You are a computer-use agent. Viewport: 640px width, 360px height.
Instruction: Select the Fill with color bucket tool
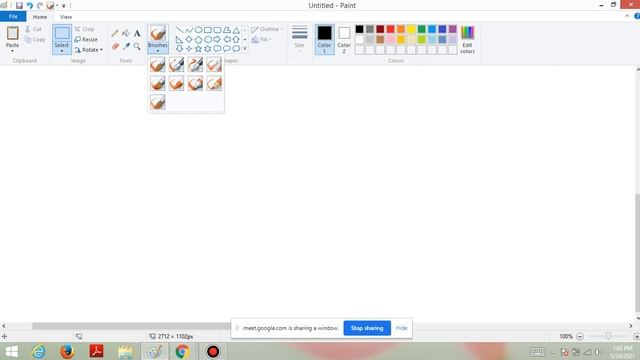(x=126, y=33)
